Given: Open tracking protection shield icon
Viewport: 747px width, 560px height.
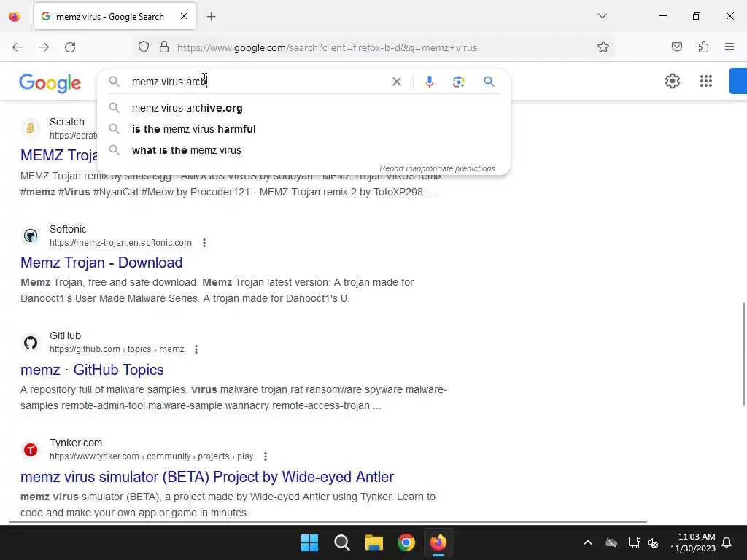Looking at the screenshot, I should pyautogui.click(x=144, y=47).
